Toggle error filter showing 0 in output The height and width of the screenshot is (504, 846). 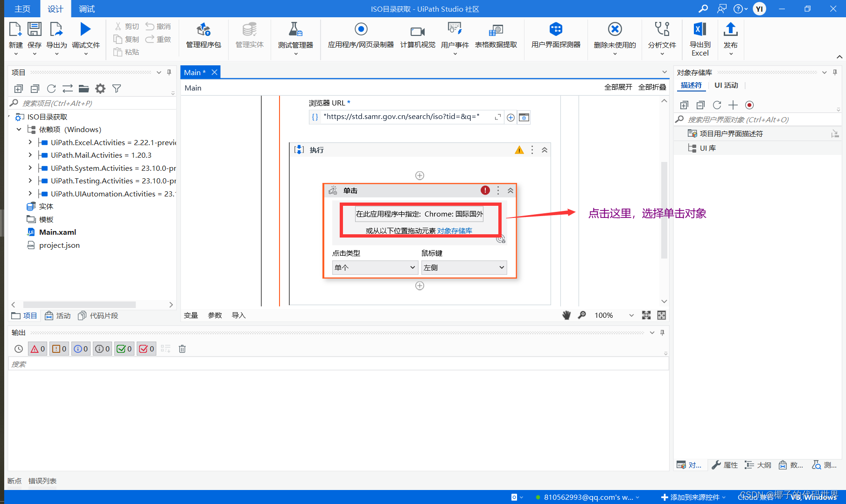click(x=38, y=349)
